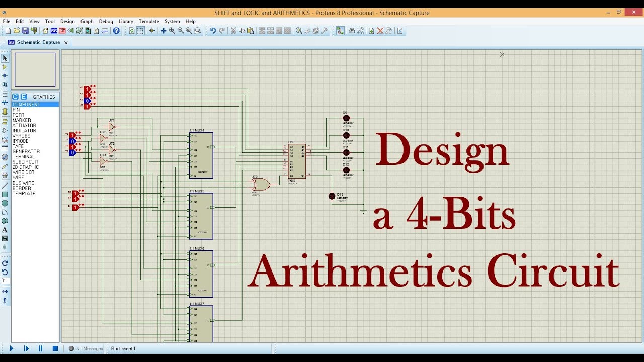
Task: Play the simulation
Action: (12, 348)
